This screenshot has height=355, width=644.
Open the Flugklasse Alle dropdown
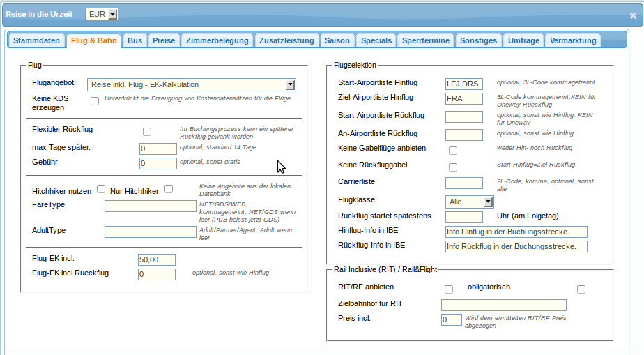coord(470,202)
